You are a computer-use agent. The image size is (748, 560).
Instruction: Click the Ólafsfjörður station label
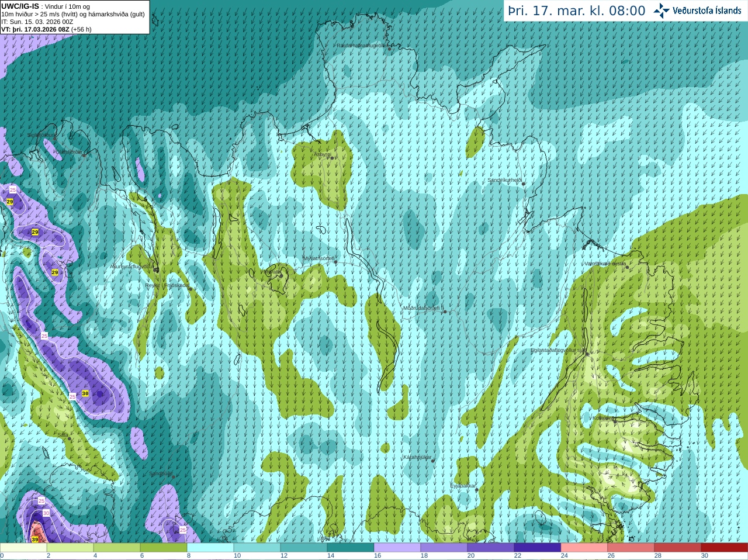[68, 151]
